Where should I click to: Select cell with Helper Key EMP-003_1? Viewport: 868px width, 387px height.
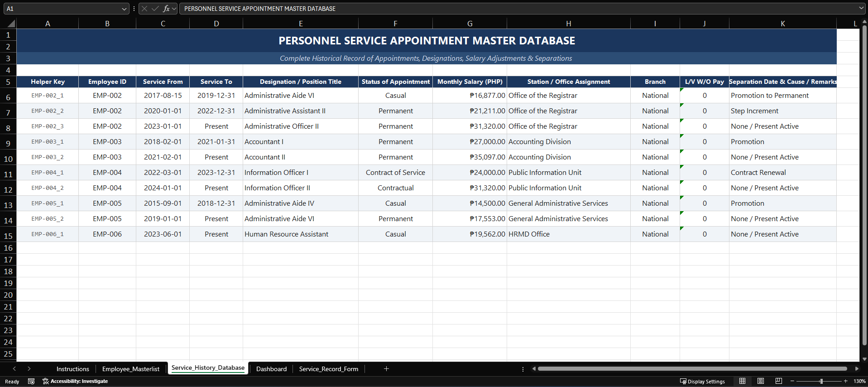pos(48,142)
